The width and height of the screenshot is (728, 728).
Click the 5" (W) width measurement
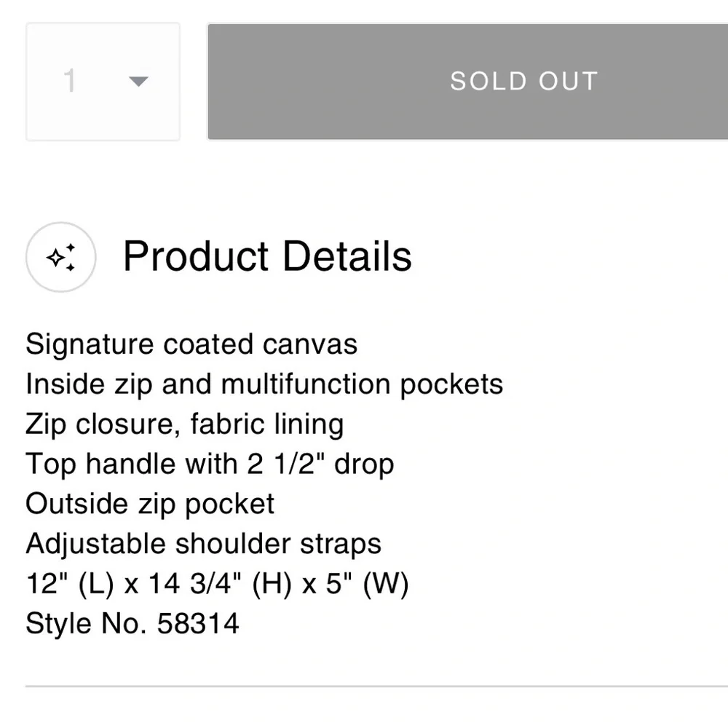(366, 584)
